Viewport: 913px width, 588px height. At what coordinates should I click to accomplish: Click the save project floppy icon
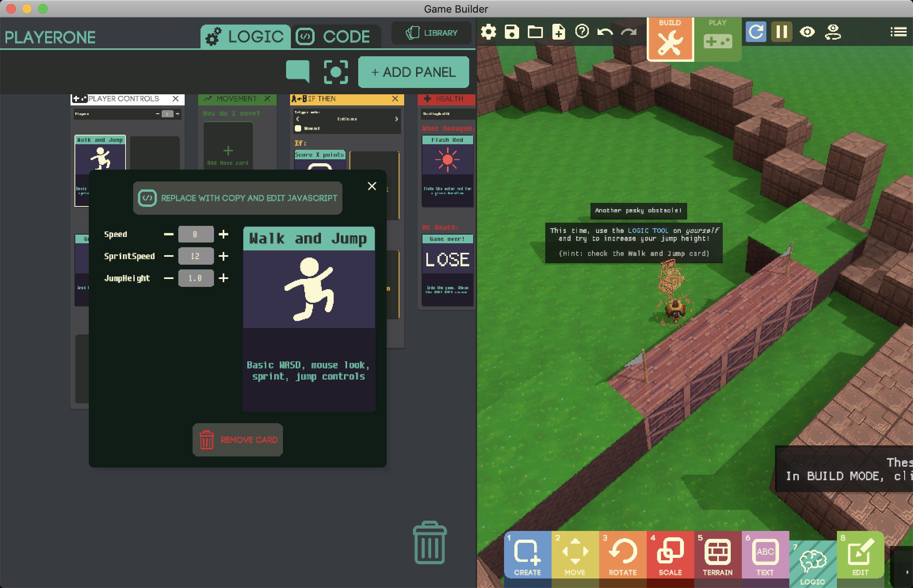[x=512, y=32]
